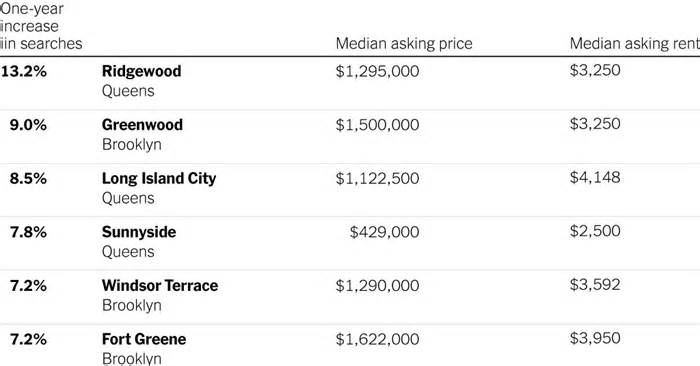Screen dimensions: 700x366
Task: Click the One-year increase in searches header
Action: click(41, 26)
